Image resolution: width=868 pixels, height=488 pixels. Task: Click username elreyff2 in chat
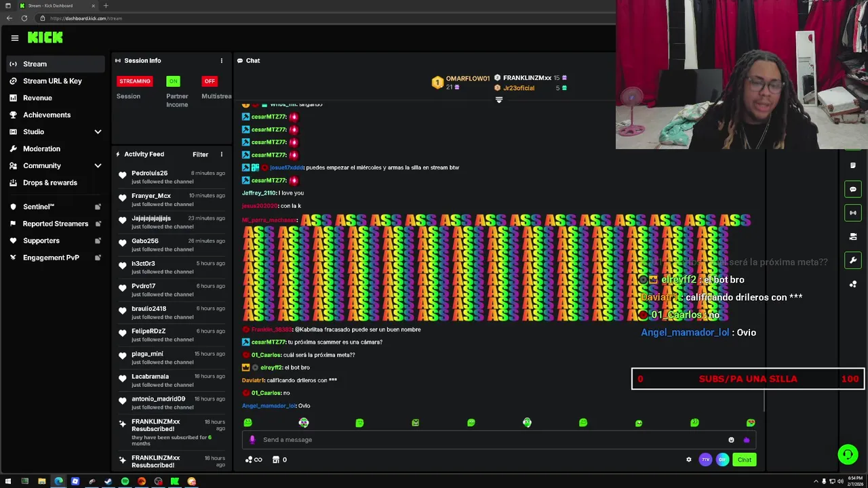coord(271,367)
